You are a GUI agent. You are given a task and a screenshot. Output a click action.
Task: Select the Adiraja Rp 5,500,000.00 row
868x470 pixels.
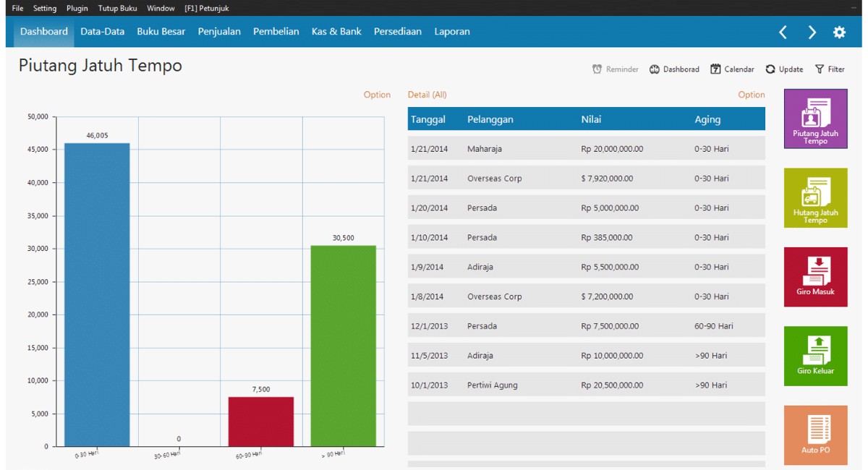(586, 267)
